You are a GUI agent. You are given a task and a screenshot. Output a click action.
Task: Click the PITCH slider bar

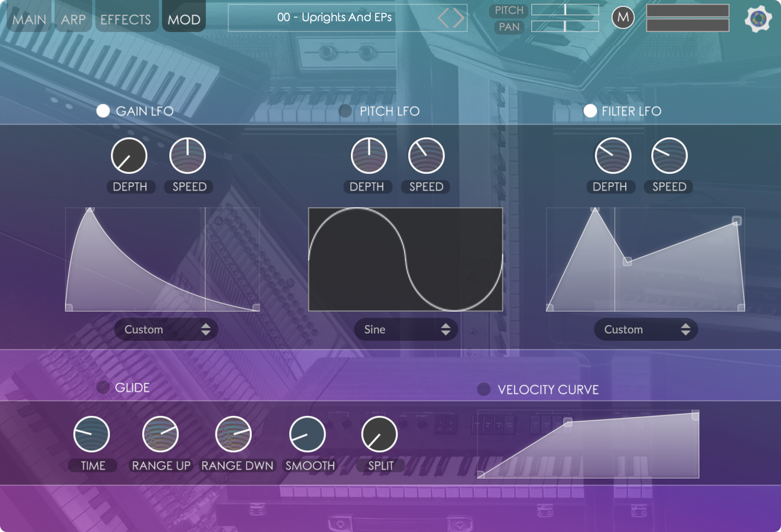(565, 10)
